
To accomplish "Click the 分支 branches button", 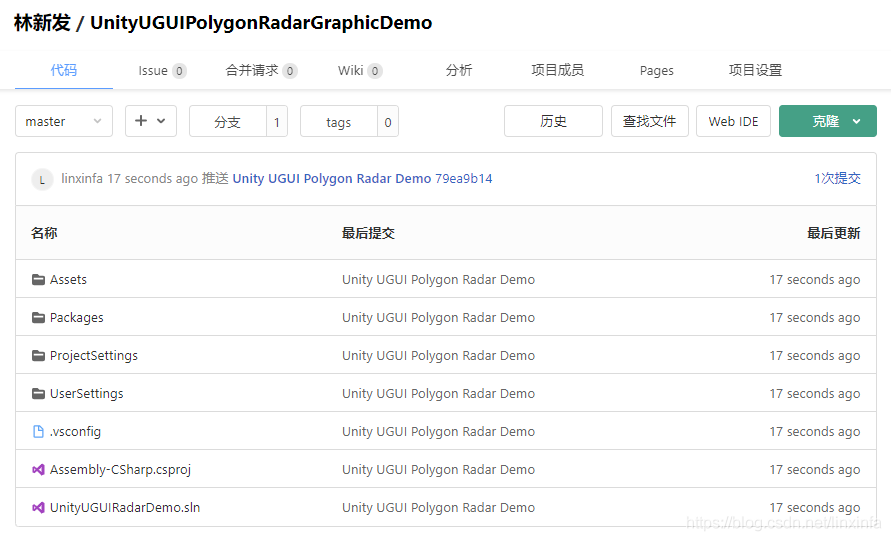I will point(227,122).
